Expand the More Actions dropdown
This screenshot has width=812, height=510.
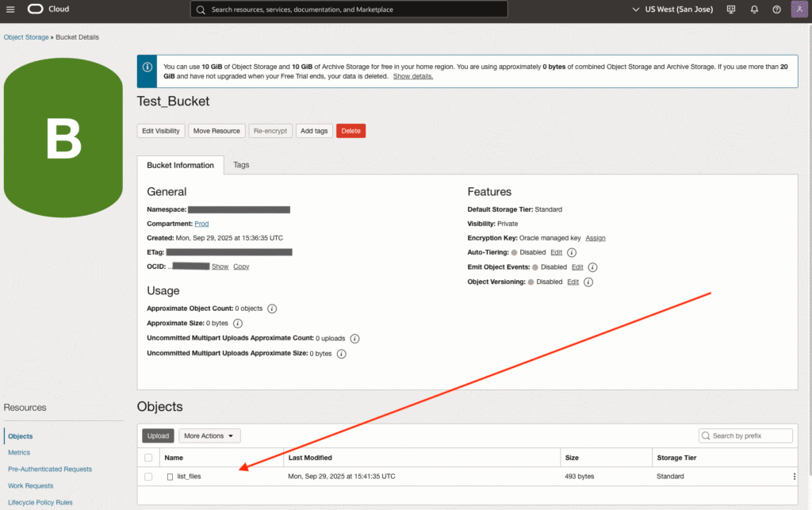pyautogui.click(x=209, y=435)
